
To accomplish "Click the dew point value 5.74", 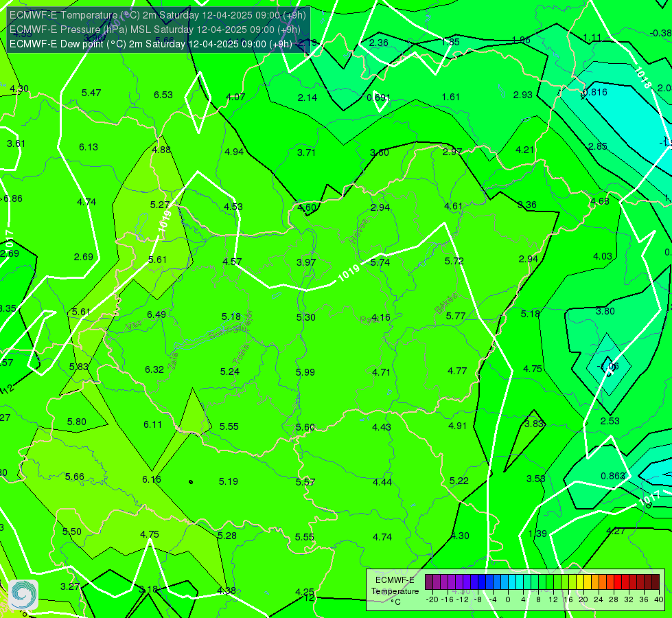I will (x=380, y=262).
